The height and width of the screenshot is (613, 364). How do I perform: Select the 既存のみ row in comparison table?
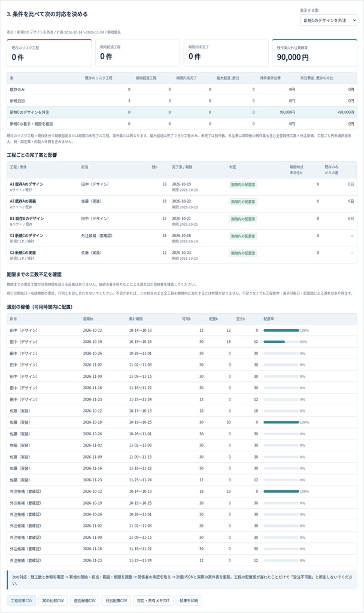182,90
